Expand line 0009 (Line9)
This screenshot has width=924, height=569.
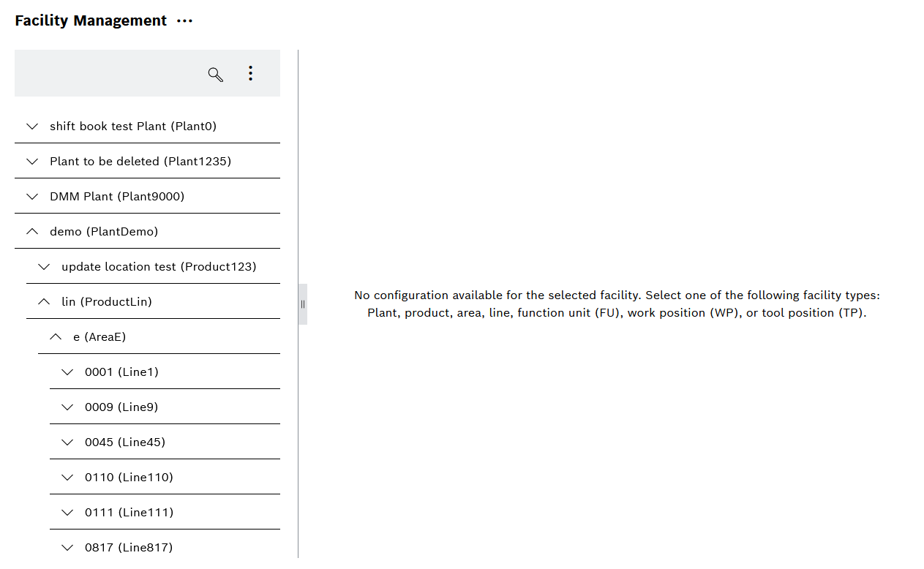click(x=67, y=407)
